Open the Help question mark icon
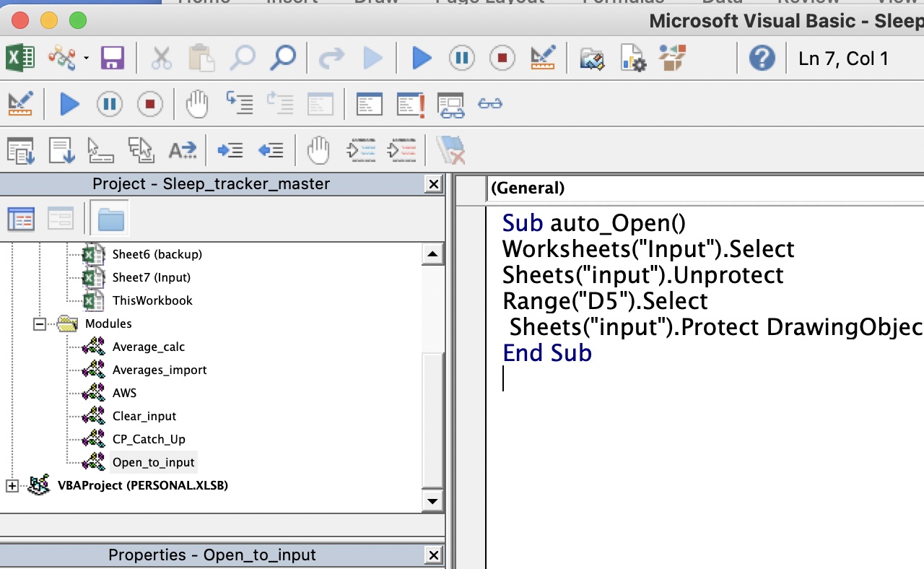This screenshot has width=924, height=569. tap(762, 58)
